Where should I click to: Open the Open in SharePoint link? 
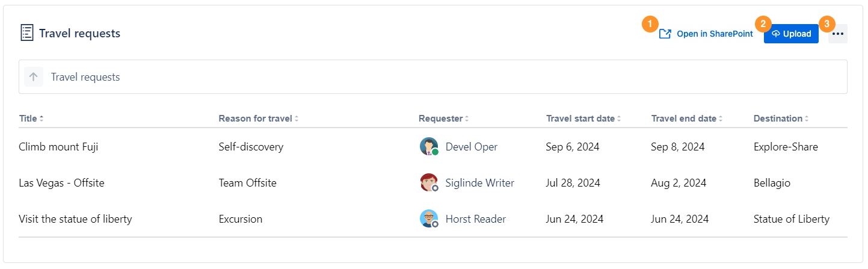pyautogui.click(x=714, y=34)
